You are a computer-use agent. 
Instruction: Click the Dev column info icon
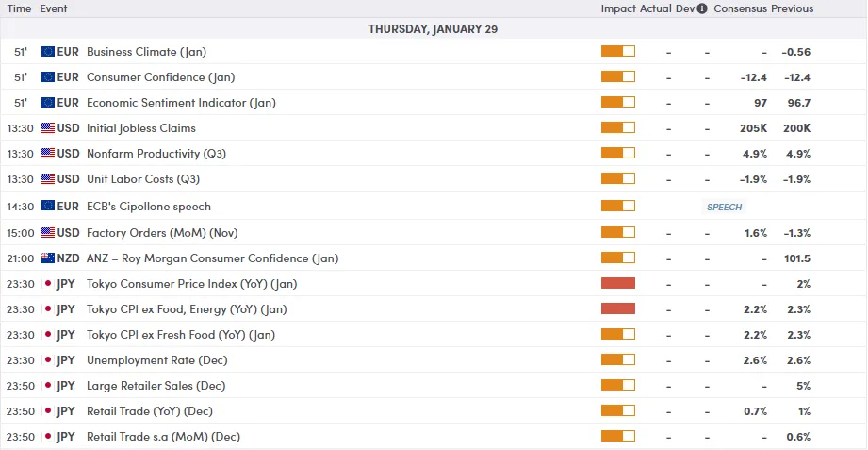703,8
